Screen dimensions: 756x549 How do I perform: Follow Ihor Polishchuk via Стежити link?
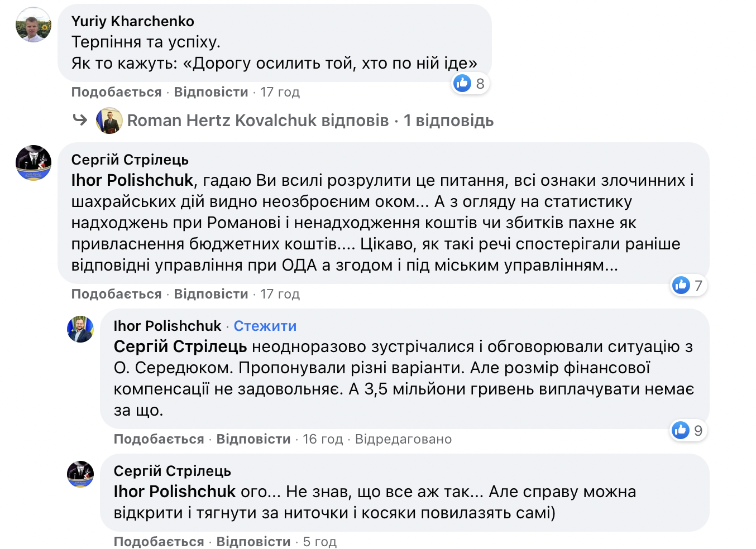click(265, 326)
